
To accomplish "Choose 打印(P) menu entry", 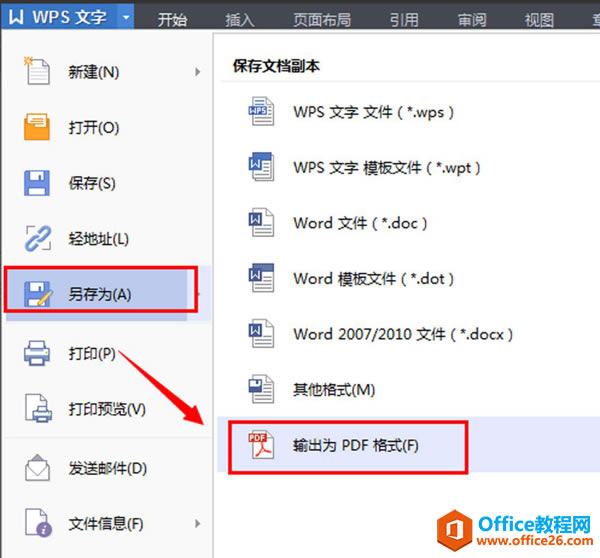I will pyautogui.click(x=107, y=353).
